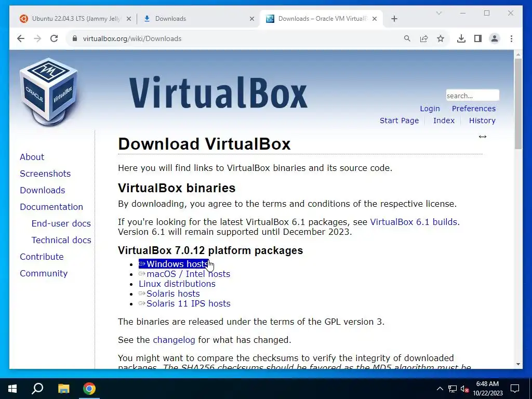Reload the VirtualBox downloads page
532x399 pixels.
click(x=54, y=38)
